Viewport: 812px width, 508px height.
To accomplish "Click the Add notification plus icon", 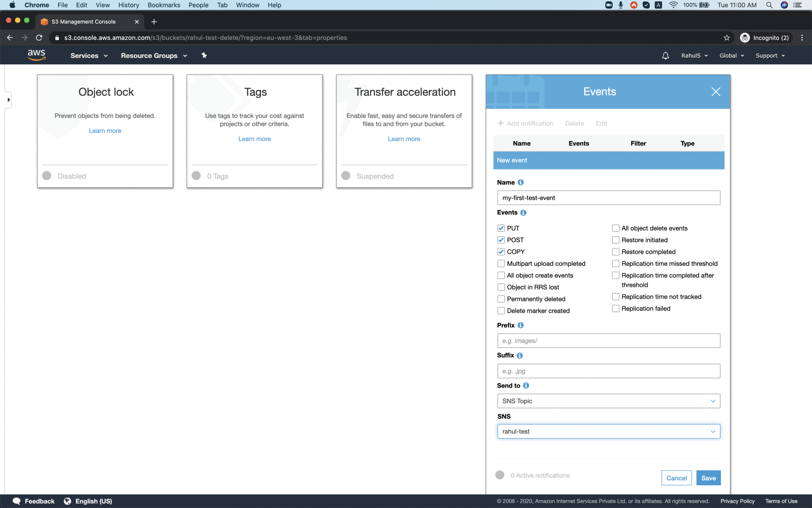I will coord(500,123).
